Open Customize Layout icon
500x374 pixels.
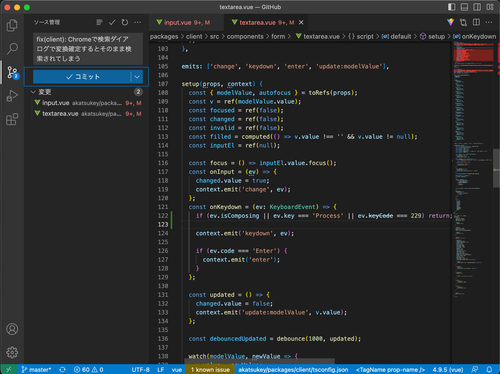pyautogui.click(x=490, y=7)
